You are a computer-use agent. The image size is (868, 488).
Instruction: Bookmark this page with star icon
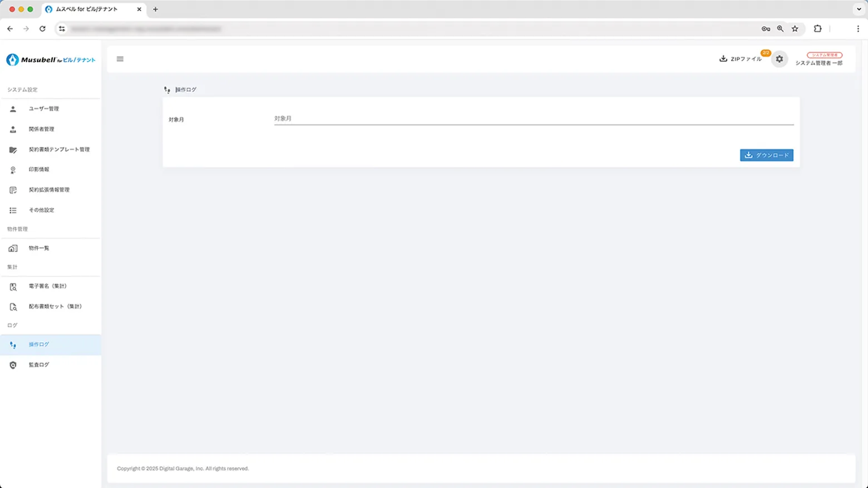coord(795,29)
